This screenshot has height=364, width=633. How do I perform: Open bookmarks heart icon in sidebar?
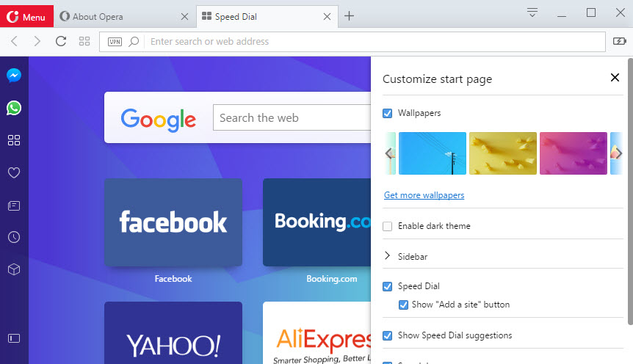pyautogui.click(x=14, y=172)
